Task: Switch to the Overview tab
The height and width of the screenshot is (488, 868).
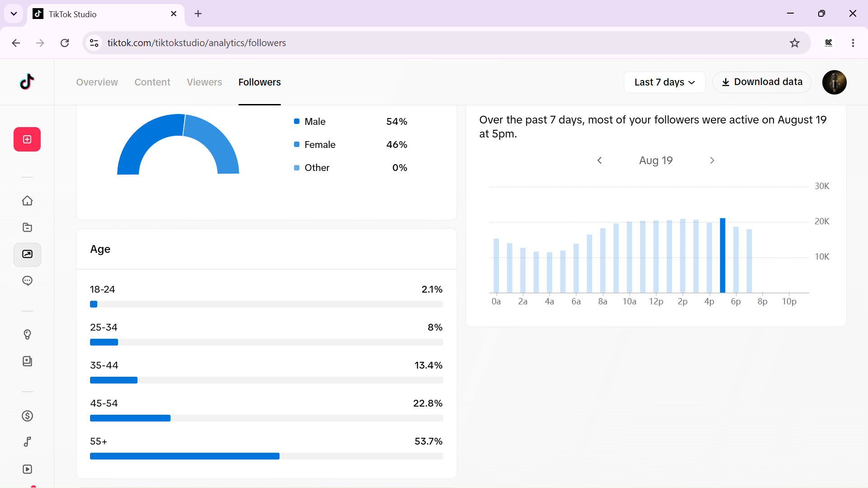Action: click(x=97, y=82)
